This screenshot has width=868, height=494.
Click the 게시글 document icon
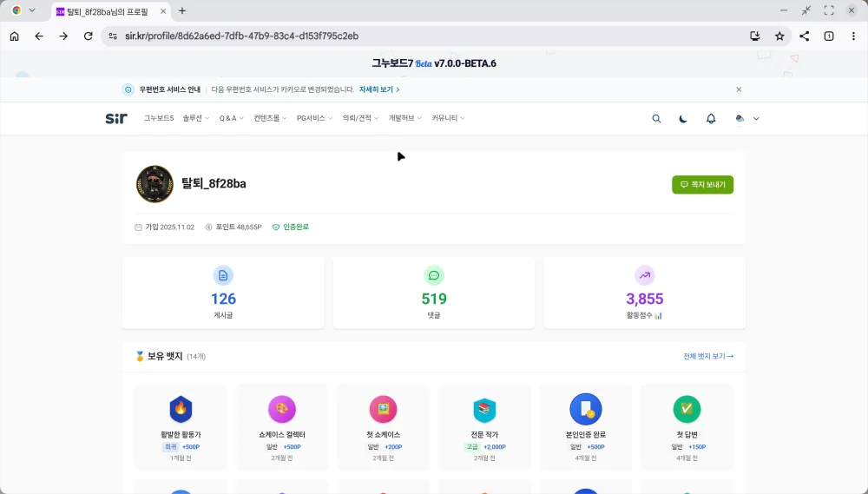point(223,275)
